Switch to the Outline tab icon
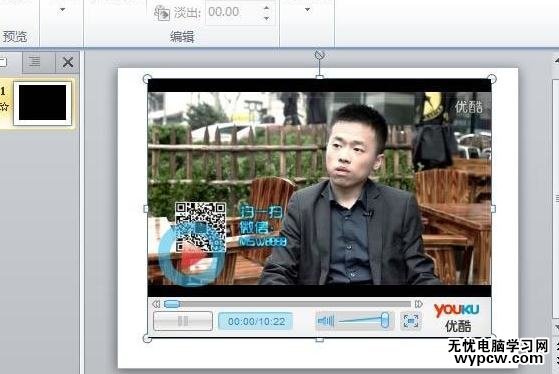 pyautogui.click(x=35, y=62)
